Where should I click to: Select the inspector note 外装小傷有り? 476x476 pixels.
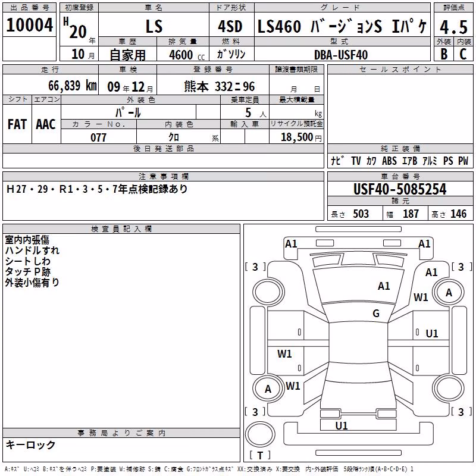(32, 282)
